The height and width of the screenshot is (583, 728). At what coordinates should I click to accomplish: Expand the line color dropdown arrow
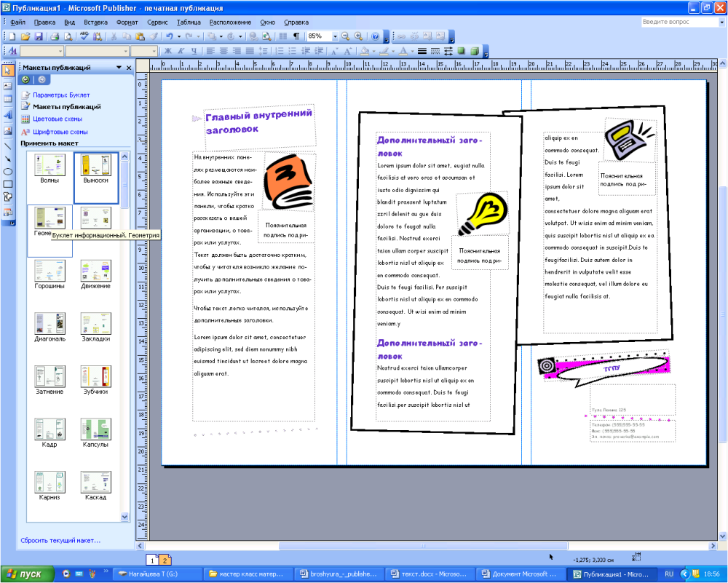coord(393,51)
